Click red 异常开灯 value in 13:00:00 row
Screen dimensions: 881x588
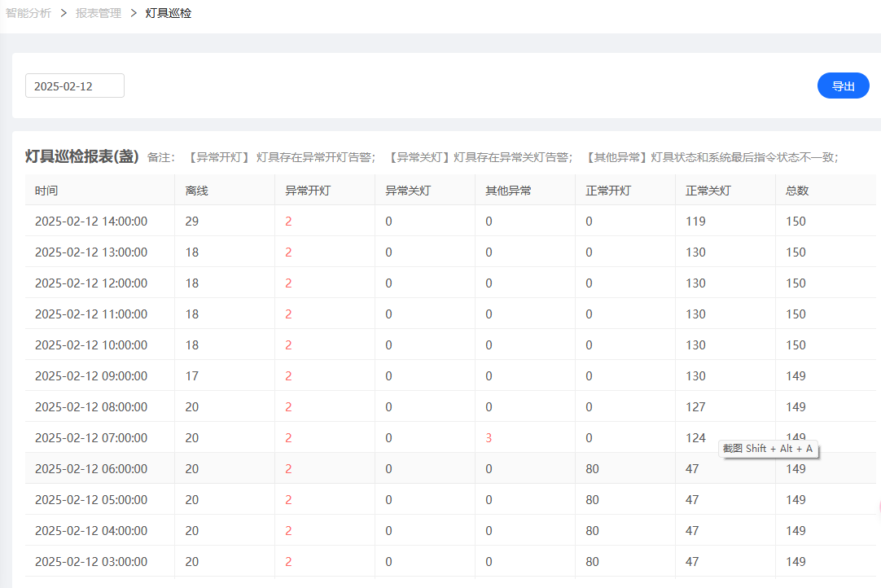(x=288, y=252)
